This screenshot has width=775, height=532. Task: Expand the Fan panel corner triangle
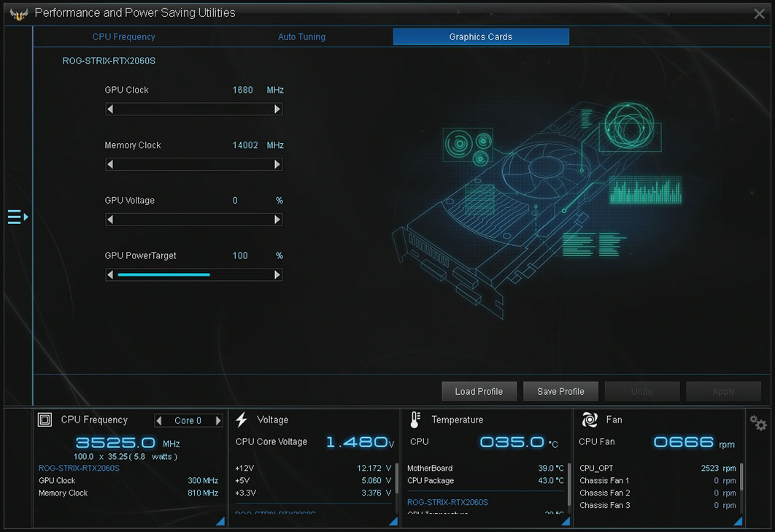tap(738, 520)
